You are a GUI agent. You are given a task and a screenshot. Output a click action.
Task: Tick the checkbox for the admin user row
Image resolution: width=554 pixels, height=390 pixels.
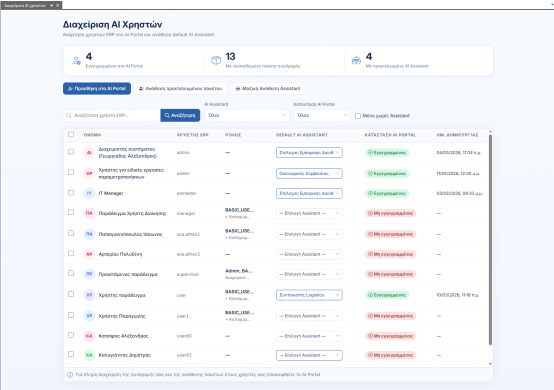(x=71, y=152)
